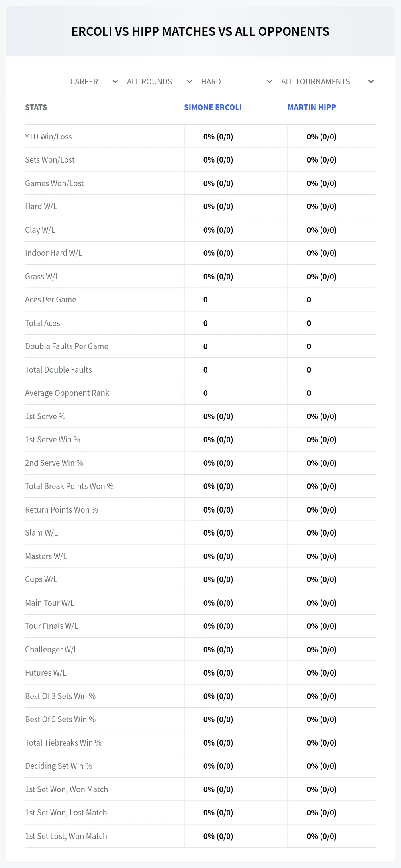Open the HARD surface dropdown
Image resolution: width=401 pixels, height=868 pixels.
tap(237, 82)
